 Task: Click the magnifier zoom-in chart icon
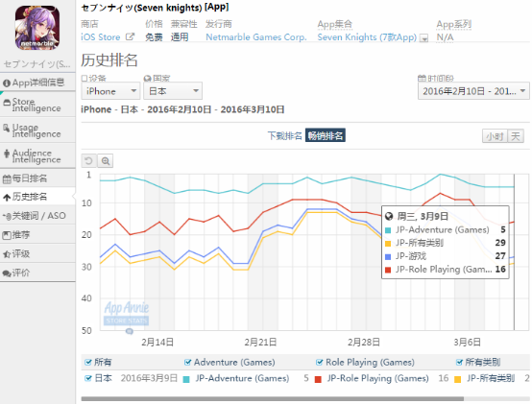(106, 160)
